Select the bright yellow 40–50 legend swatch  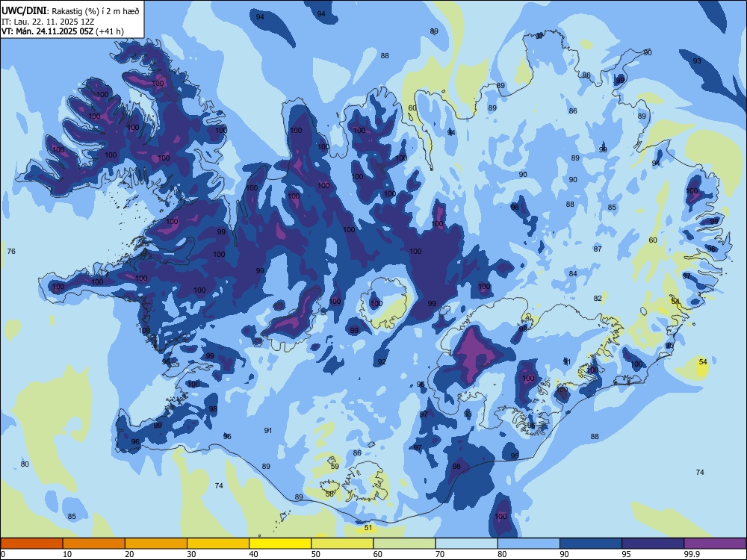click(x=280, y=544)
